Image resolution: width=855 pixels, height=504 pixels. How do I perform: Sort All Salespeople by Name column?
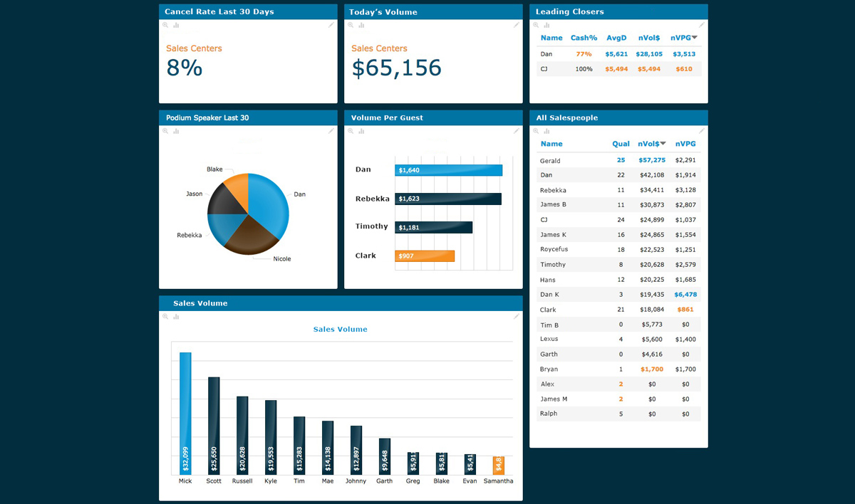(551, 144)
